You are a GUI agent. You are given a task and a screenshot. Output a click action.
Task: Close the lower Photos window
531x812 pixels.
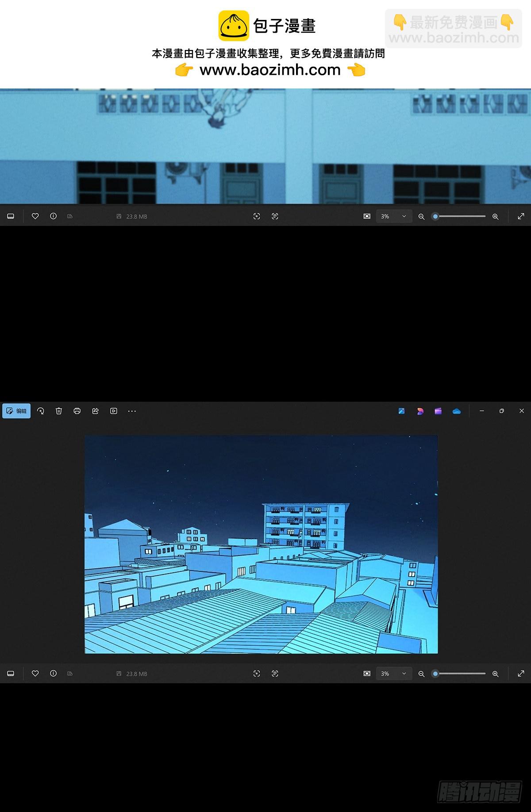coord(521,411)
